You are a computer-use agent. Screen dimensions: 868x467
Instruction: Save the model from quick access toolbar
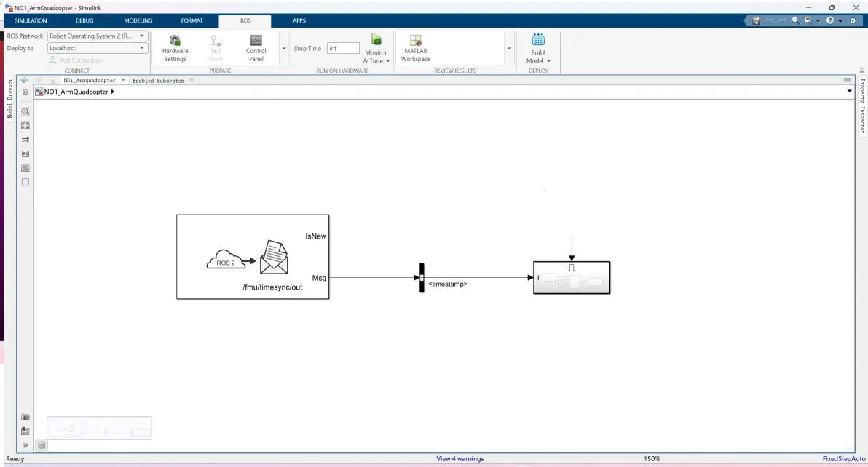[756, 20]
